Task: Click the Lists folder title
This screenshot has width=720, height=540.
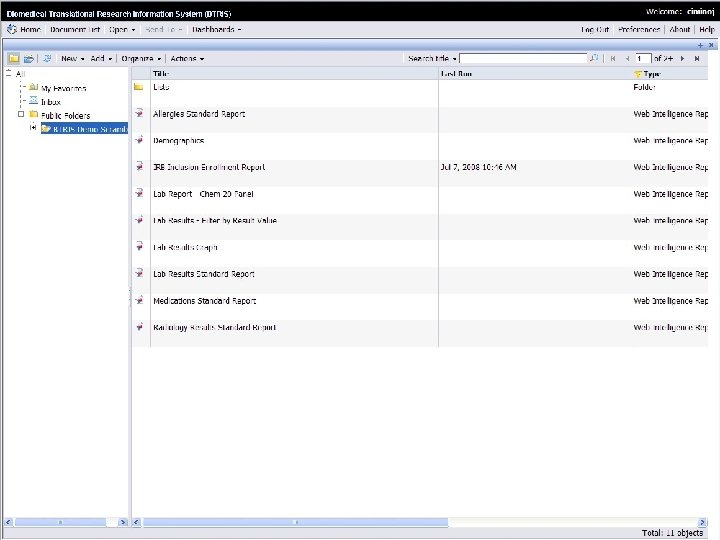Action: pyautogui.click(x=161, y=87)
